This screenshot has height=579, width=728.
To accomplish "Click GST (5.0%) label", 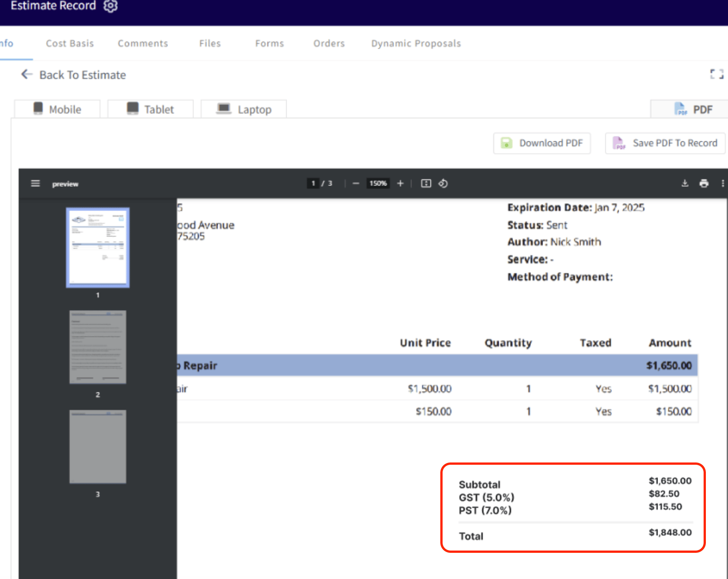I will point(486,498).
